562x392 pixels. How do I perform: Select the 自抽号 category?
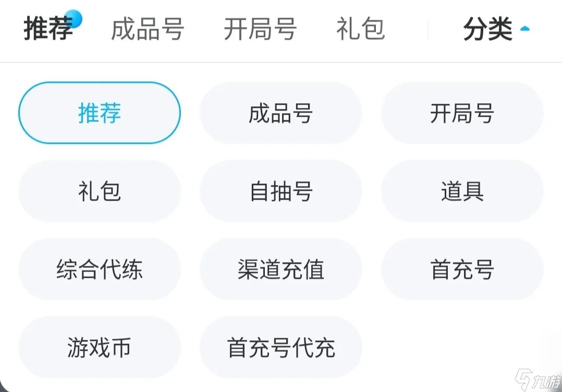coord(280,191)
